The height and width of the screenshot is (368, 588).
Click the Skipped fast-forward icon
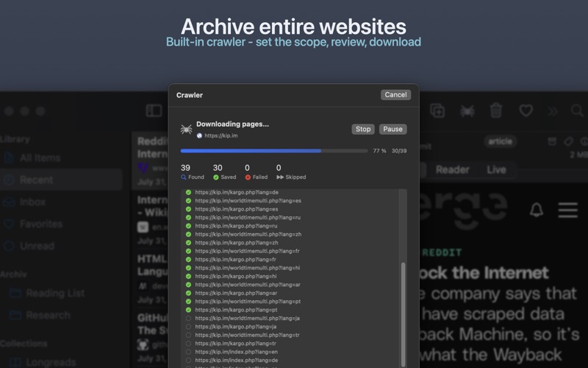point(280,177)
